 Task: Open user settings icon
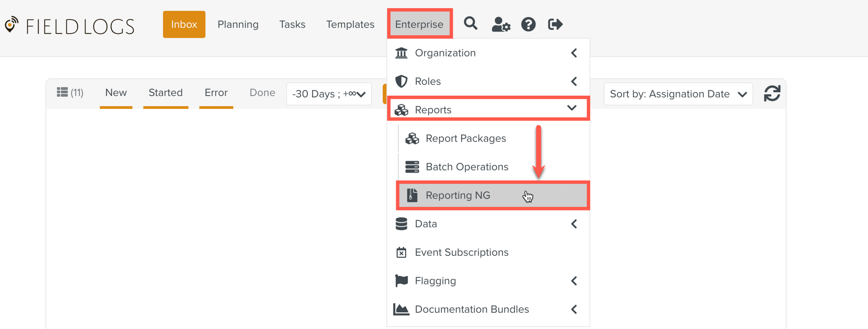tap(501, 25)
